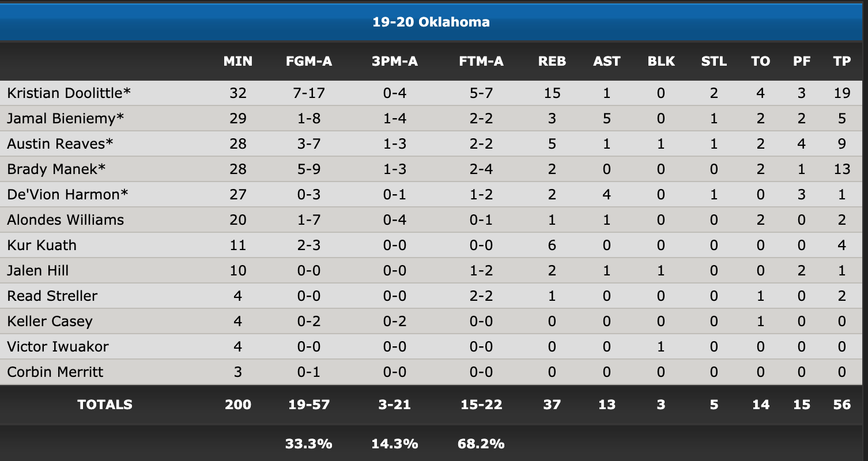Select the STL column header
868x461 pixels.
(714, 61)
